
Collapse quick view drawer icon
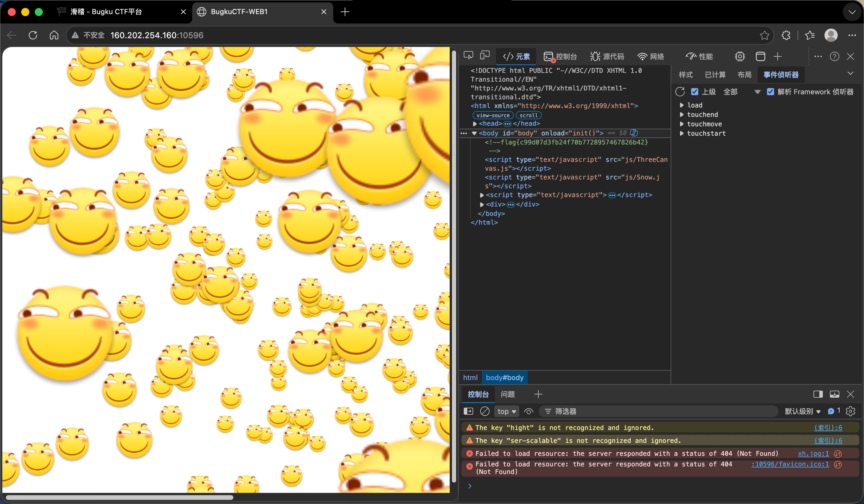(x=835, y=394)
